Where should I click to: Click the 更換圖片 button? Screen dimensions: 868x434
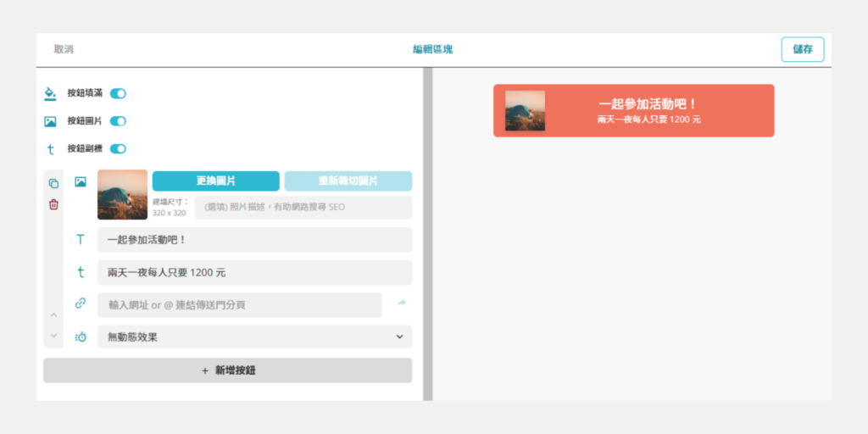[216, 181]
